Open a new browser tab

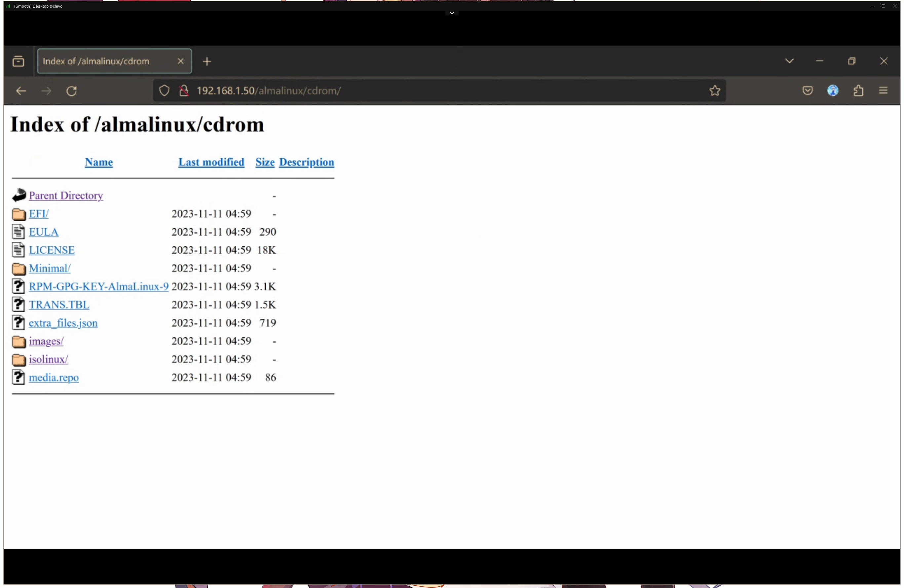(x=207, y=61)
